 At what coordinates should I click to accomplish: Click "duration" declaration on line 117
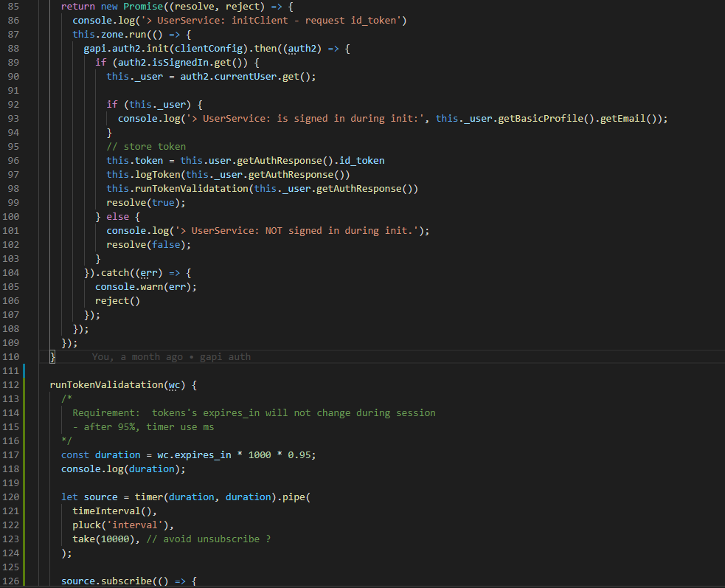[x=117, y=454]
